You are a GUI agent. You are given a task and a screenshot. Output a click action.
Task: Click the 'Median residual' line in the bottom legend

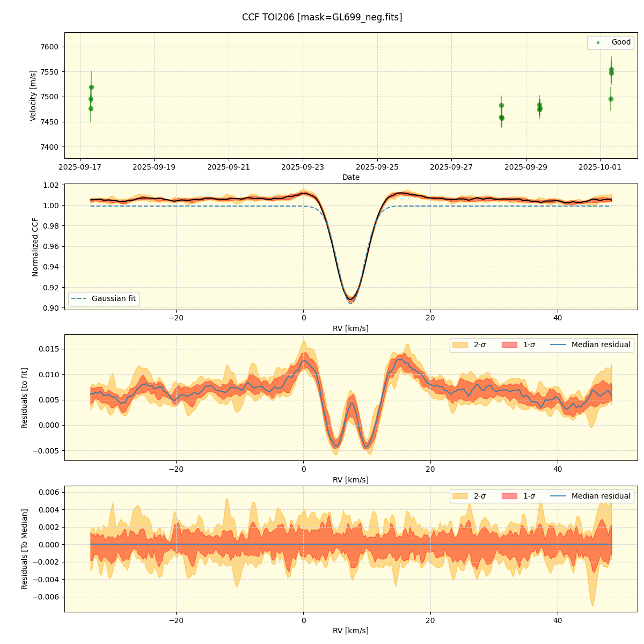[x=559, y=496]
